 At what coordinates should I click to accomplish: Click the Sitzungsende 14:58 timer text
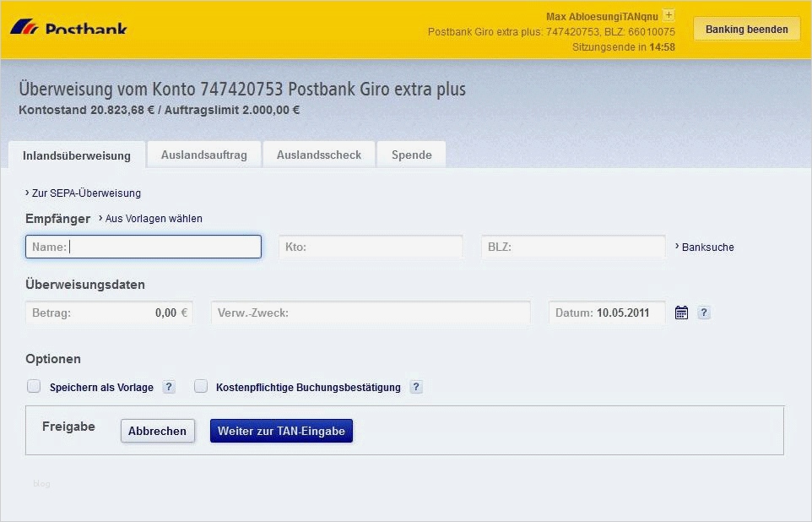pyautogui.click(x=624, y=47)
